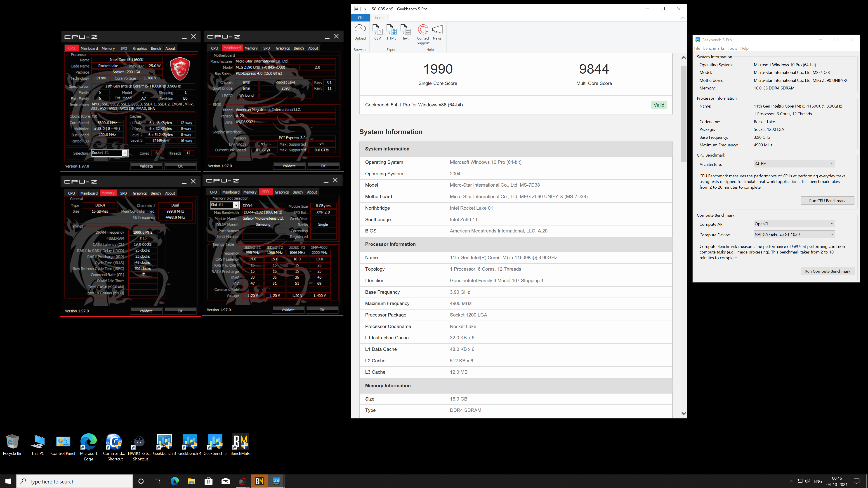Image resolution: width=868 pixels, height=488 pixels.
Task: Open the Tools menu in Geekbench 5 Pro
Action: [732, 48]
